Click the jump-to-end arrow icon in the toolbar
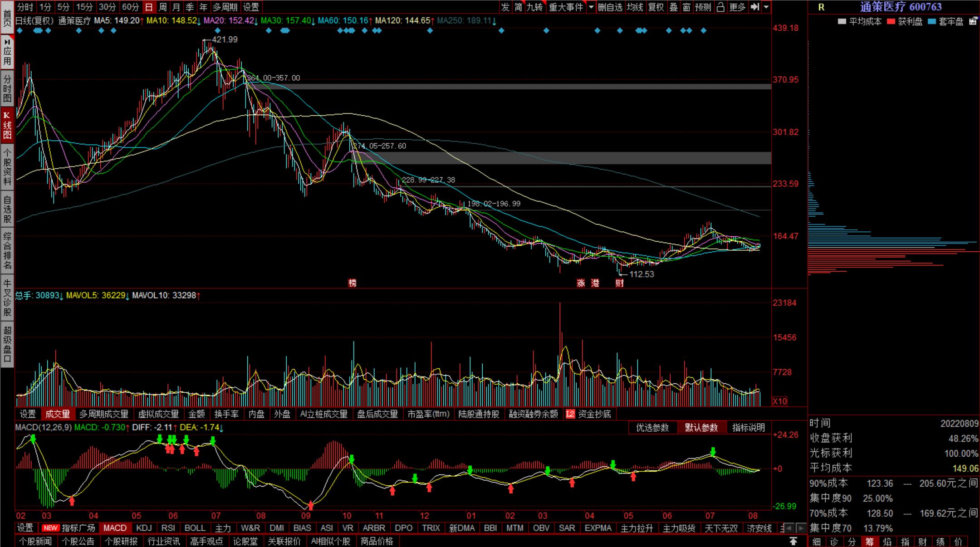The height and width of the screenshot is (547, 980). point(755,7)
